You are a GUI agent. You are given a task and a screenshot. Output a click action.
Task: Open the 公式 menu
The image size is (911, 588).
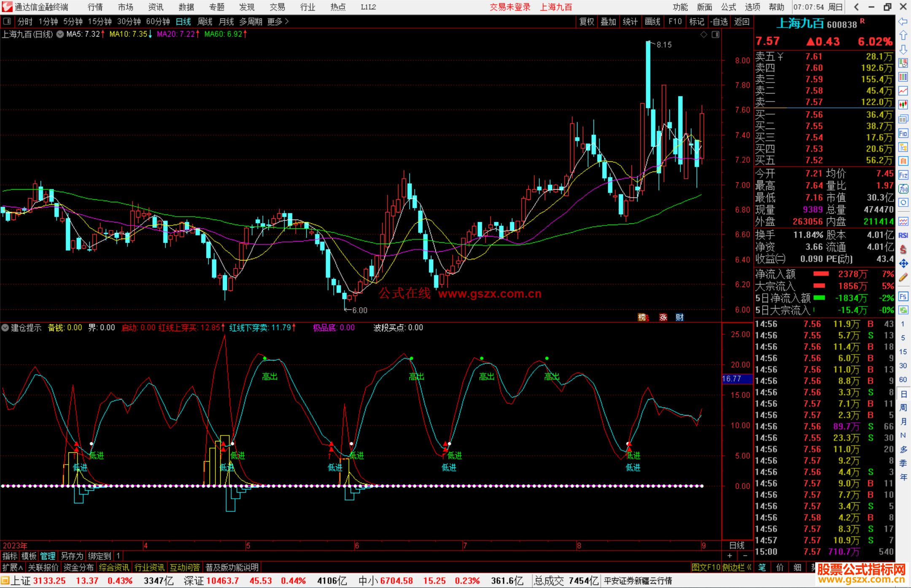pos(728,7)
